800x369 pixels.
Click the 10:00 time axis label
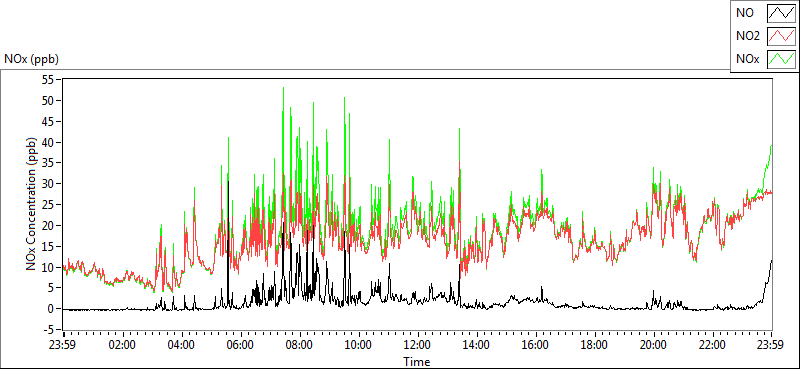[x=359, y=345]
